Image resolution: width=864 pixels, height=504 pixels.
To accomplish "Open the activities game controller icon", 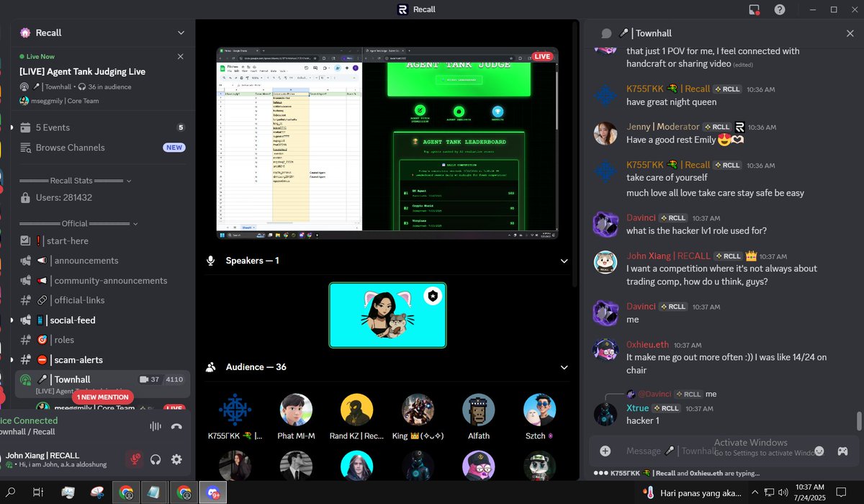I will (842, 451).
